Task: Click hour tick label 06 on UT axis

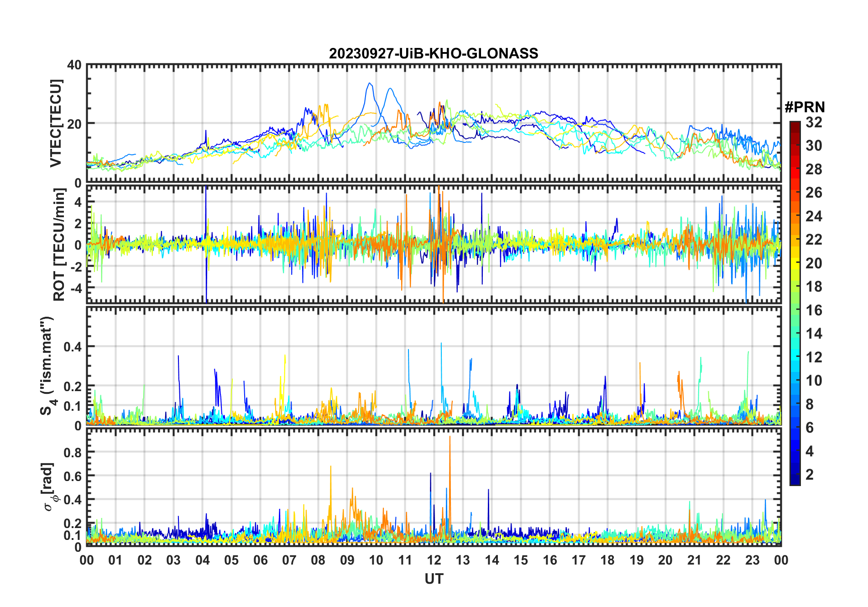Action: tap(261, 560)
